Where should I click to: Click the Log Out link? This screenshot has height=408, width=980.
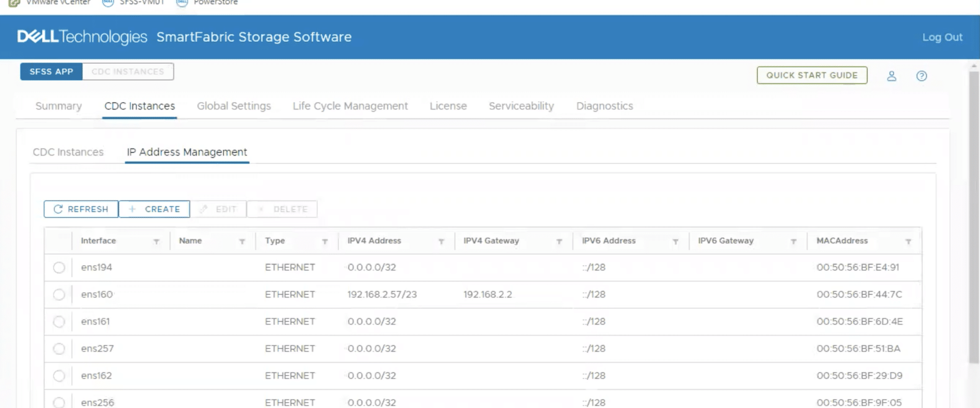[942, 37]
